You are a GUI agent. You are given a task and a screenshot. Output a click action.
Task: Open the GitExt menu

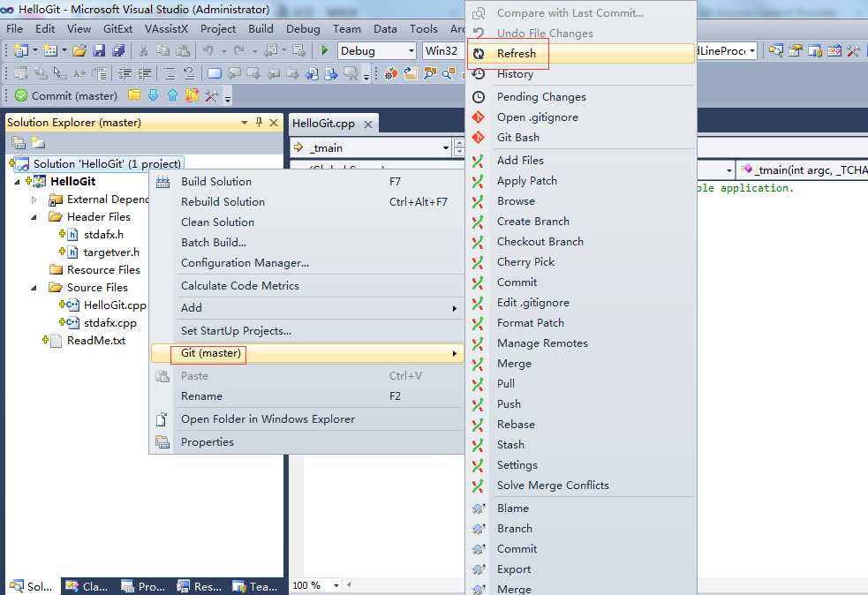118,29
